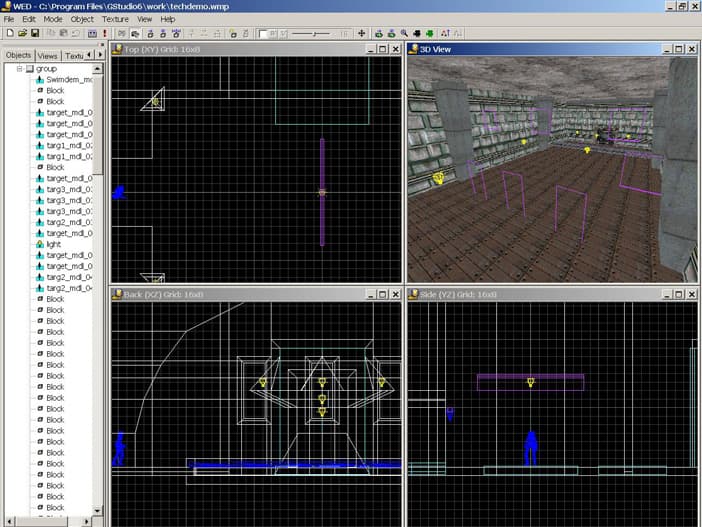This screenshot has width=702, height=527.
Task: Click the tree scrollbar up arrow
Action: pyautogui.click(x=98, y=69)
